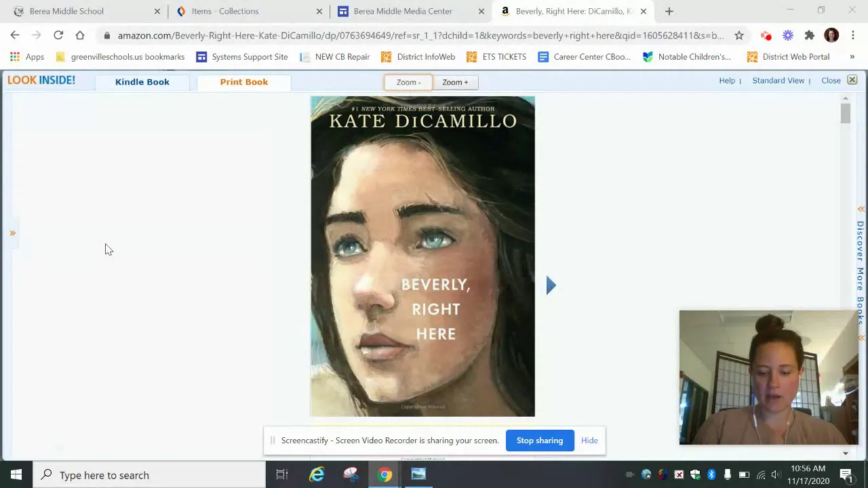Open the Apps bookmarks shortcut
The width and height of the screenshot is (868, 488).
click(x=27, y=57)
